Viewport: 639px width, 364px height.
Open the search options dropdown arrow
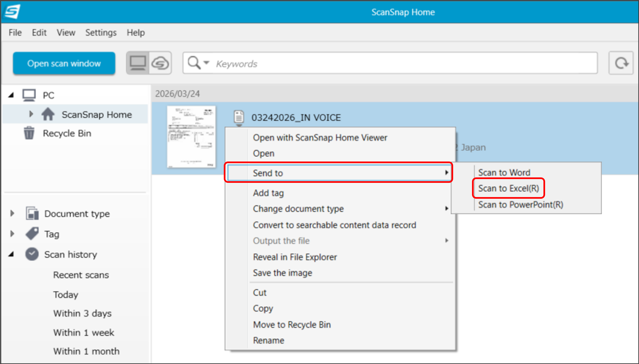[x=206, y=62]
